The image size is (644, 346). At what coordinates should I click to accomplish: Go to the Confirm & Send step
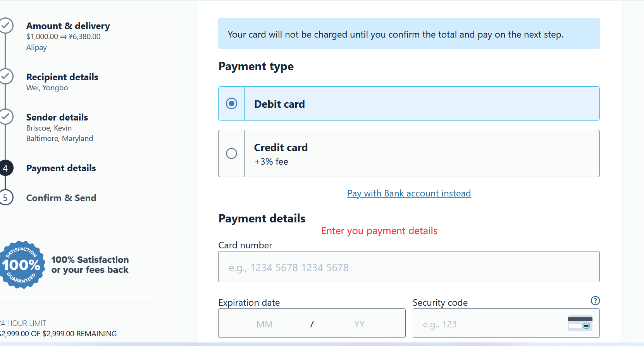(61, 198)
